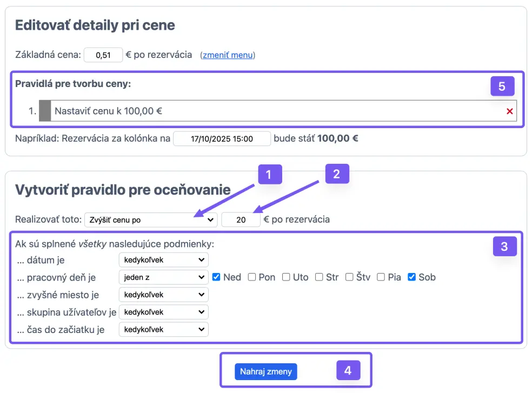Viewport: 532px width, 393px height.
Task: Focus the price increase amount field
Action: point(241,219)
